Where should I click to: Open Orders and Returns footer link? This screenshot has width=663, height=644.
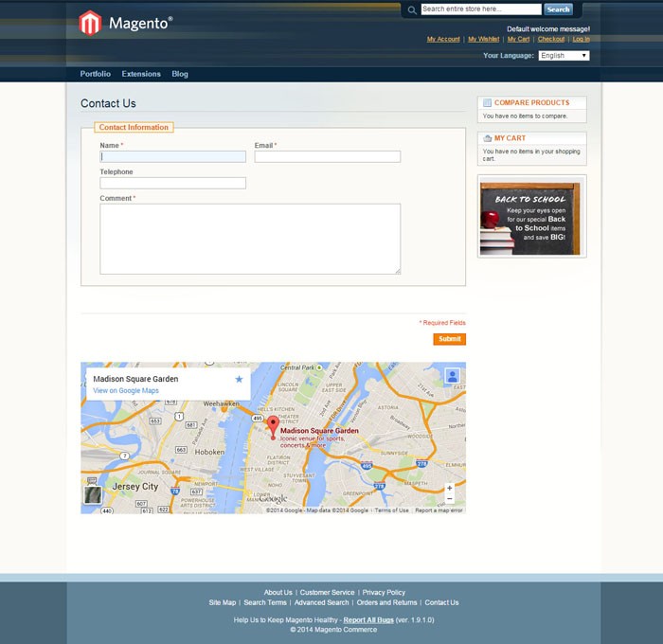[x=386, y=602]
